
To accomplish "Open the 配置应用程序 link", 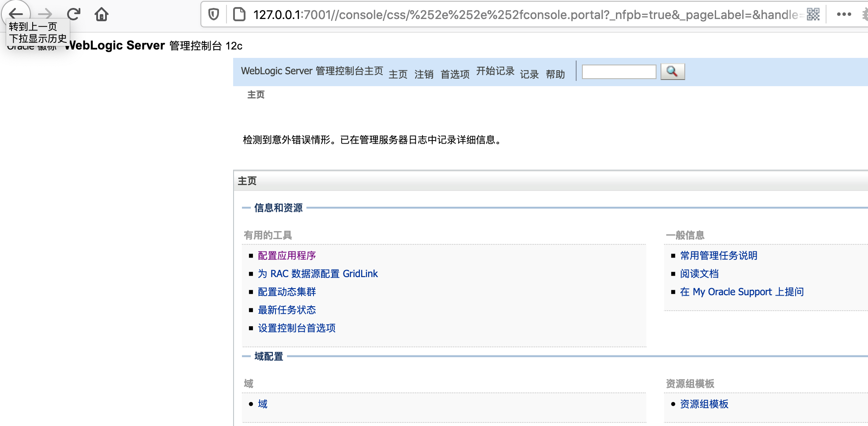I will point(287,255).
